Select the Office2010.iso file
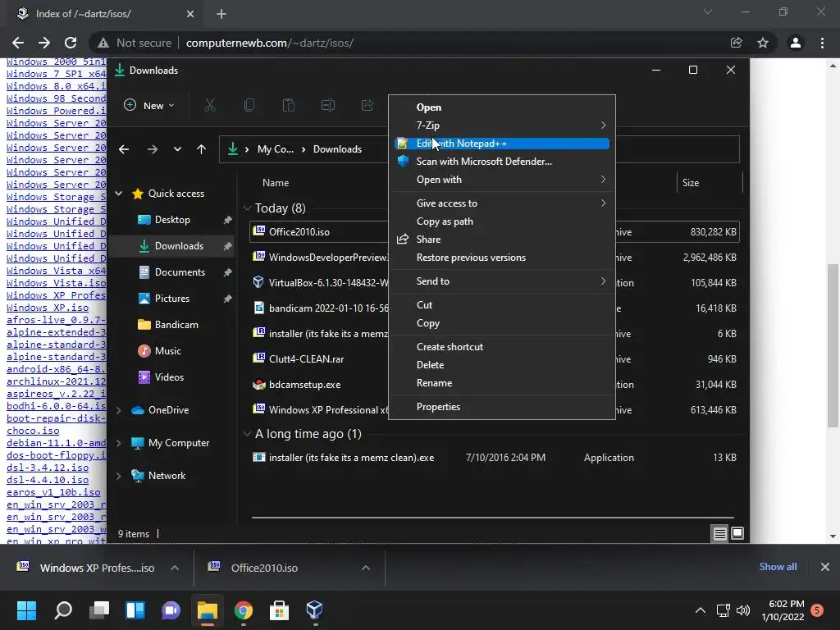Screen dimensions: 840x630 pos(299,232)
